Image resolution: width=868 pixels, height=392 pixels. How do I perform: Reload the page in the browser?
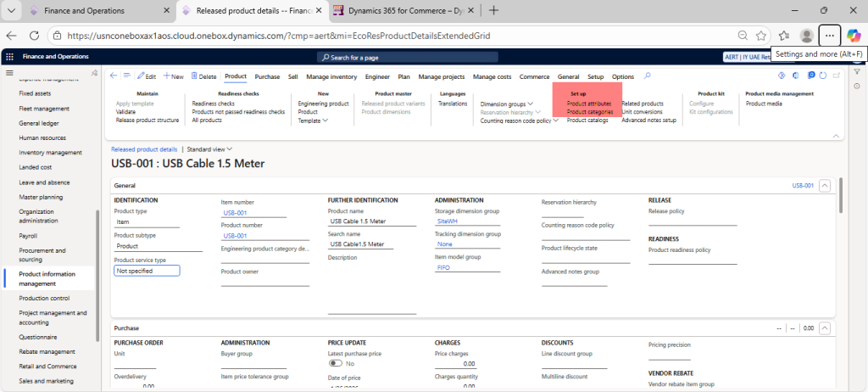pyautogui.click(x=35, y=36)
